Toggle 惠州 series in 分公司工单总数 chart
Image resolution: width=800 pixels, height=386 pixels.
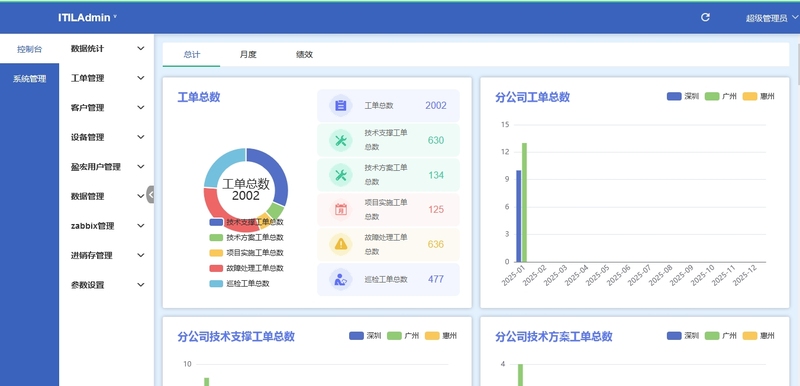(759, 96)
